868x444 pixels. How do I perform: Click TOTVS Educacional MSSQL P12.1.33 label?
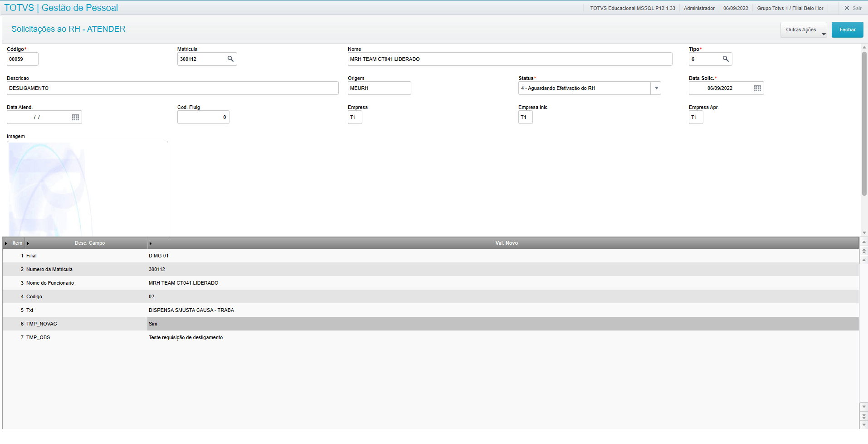click(633, 8)
